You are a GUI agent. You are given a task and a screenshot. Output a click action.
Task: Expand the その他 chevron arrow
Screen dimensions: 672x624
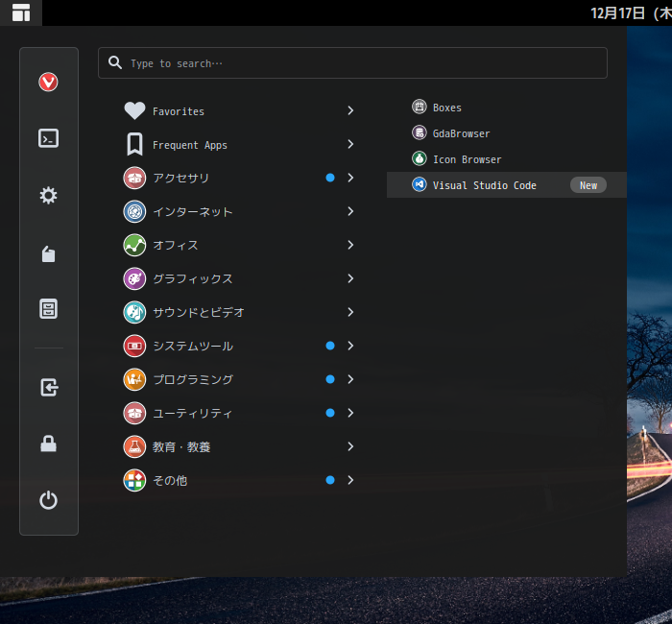(350, 480)
